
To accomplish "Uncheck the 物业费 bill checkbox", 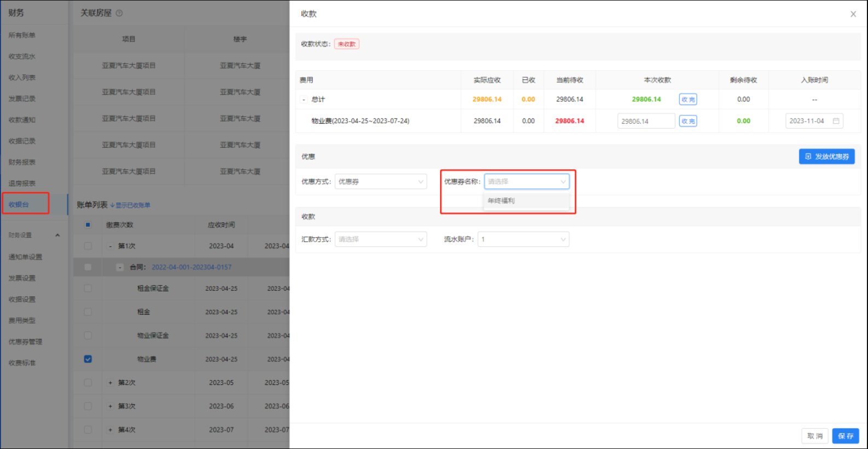I will [88, 359].
